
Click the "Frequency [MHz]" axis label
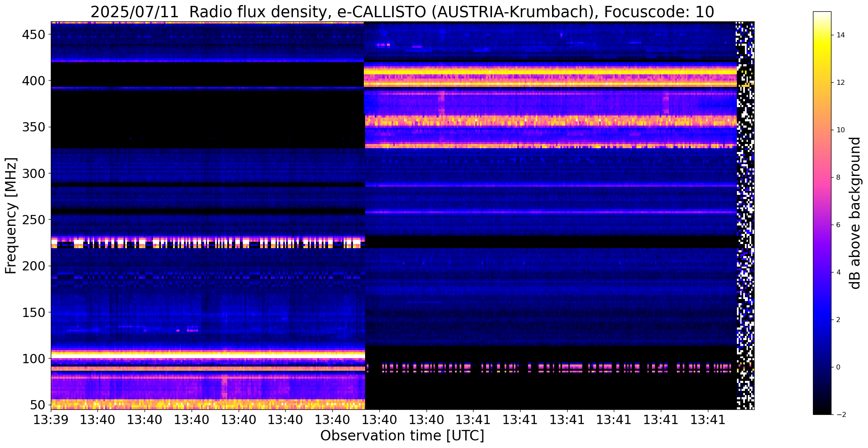[x=11, y=215]
